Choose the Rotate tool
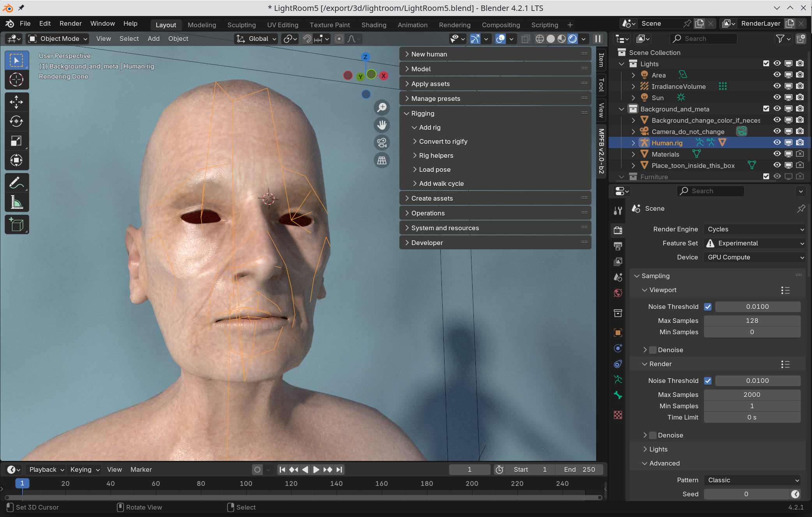Screen dimensions: 812x517 click(x=16, y=122)
